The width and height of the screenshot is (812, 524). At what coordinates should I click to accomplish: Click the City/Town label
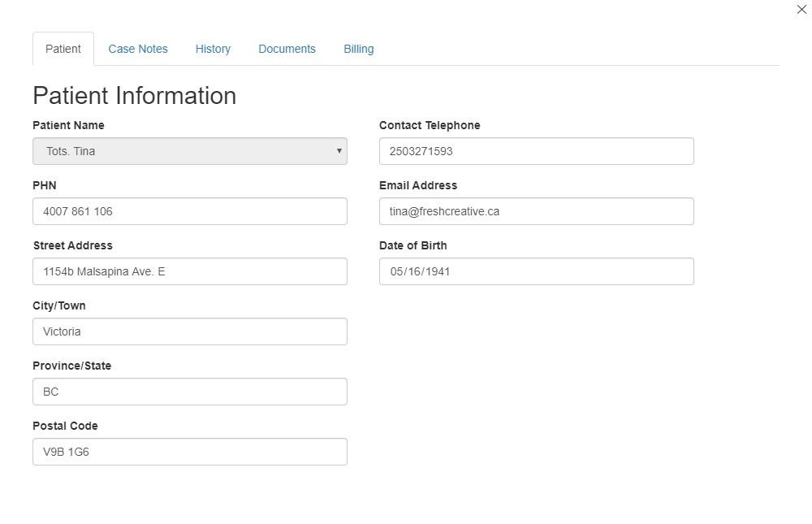coord(59,305)
